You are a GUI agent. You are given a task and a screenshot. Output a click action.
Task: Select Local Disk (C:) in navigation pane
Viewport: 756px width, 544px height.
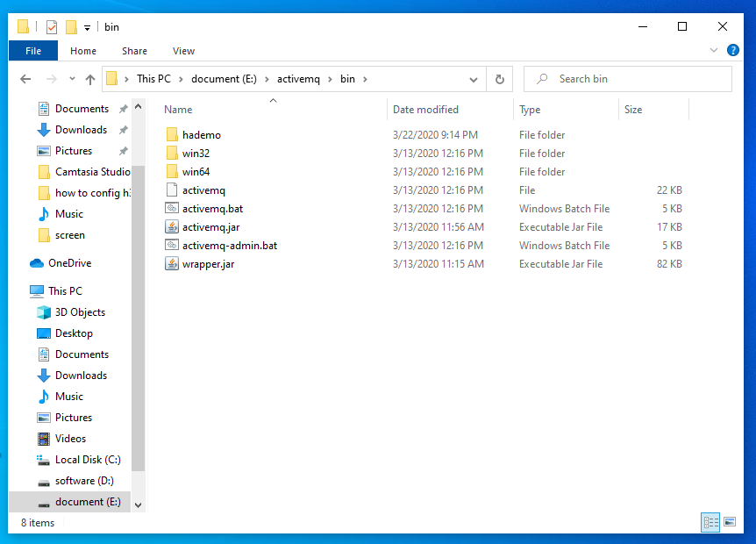point(88,460)
